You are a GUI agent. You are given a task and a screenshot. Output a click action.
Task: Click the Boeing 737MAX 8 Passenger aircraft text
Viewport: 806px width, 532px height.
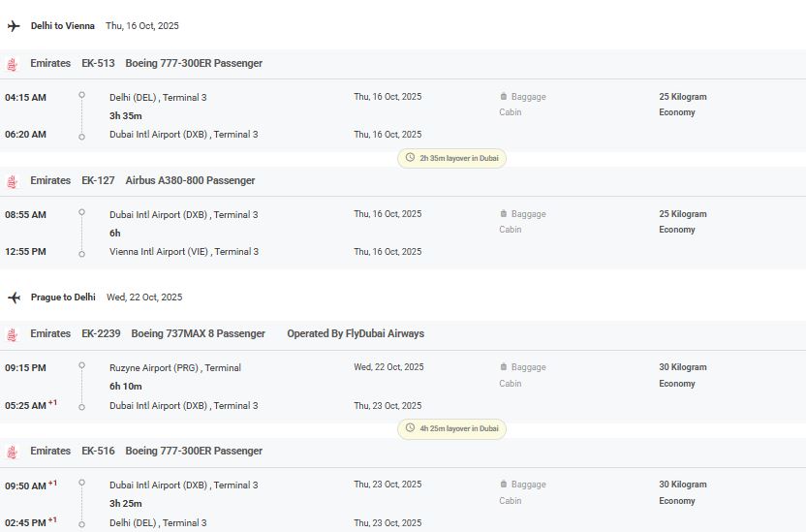[x=199, y=333]
